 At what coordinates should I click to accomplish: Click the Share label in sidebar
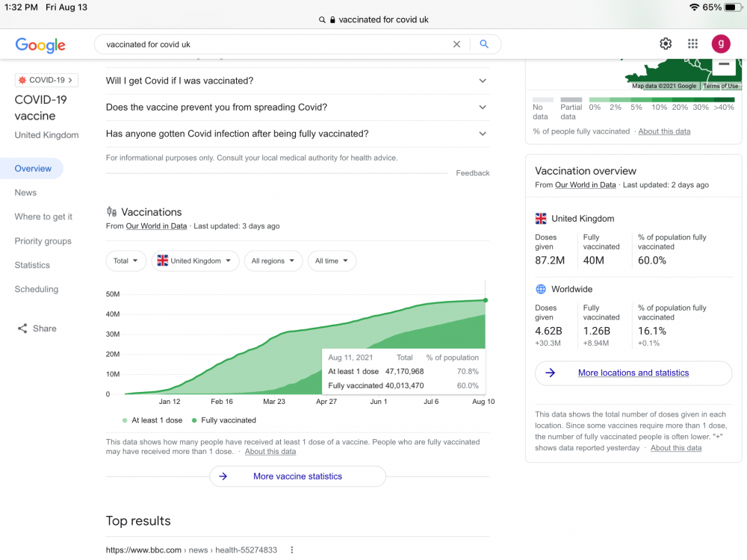click(x=45, y=329)
